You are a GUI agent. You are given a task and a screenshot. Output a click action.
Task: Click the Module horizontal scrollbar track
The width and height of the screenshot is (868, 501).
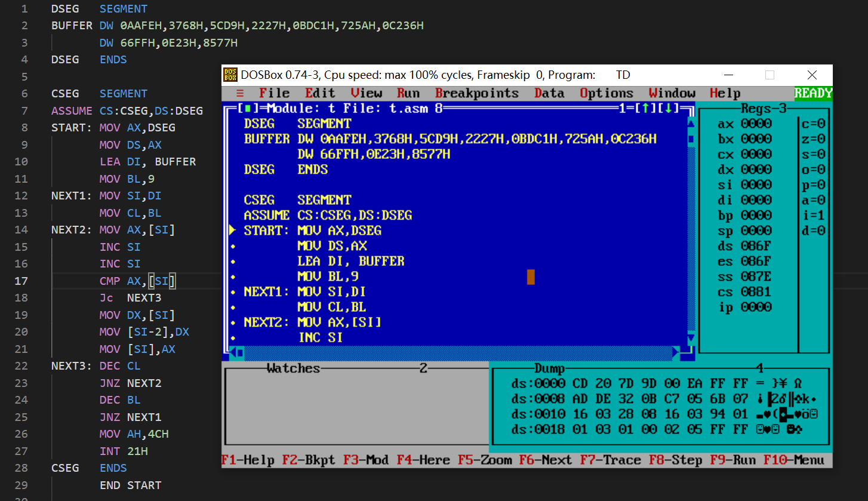458,353
